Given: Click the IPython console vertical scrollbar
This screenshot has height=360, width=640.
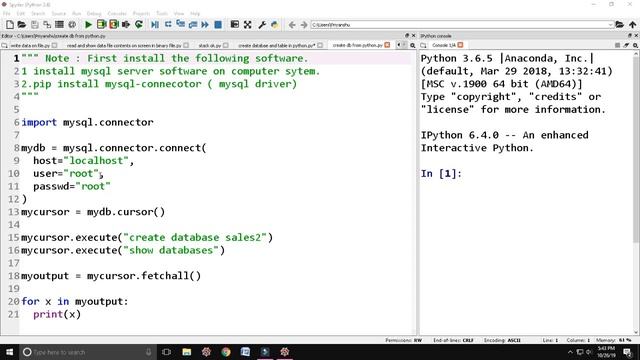Looking at the screenshot, I should tap(636, 150).
